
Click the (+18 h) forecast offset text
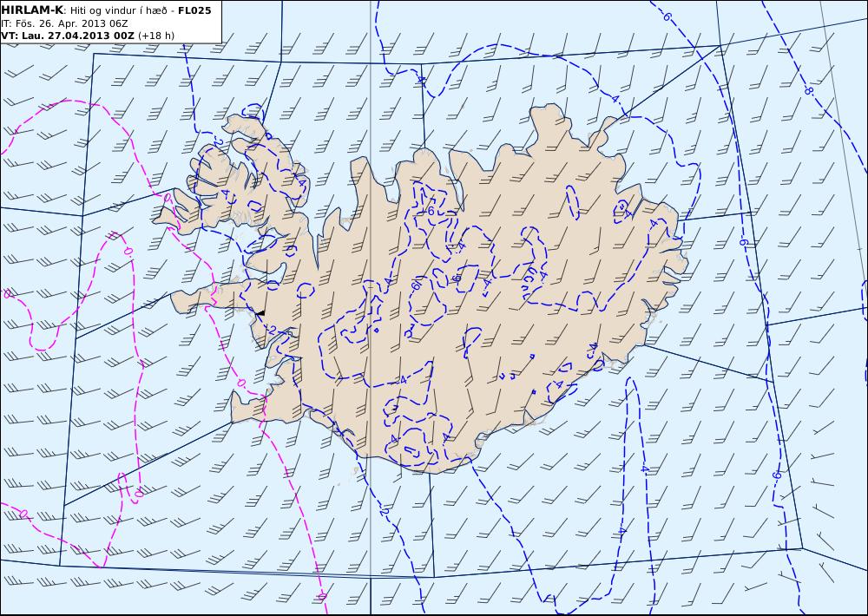(156, 36)
